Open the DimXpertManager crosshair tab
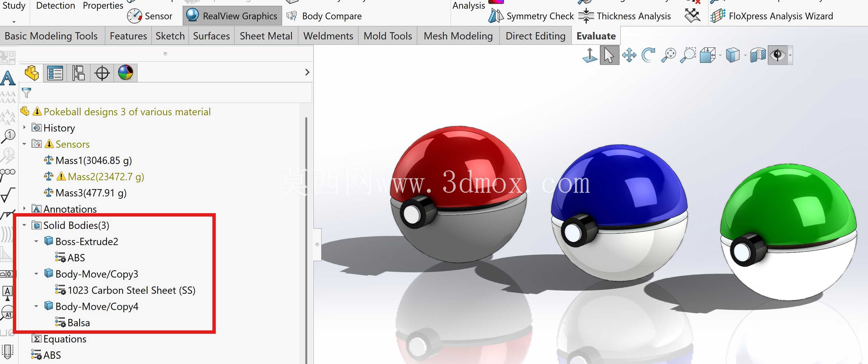Viewport: 868px width, 364px height. pyautogui.click(x=102, y=73)
